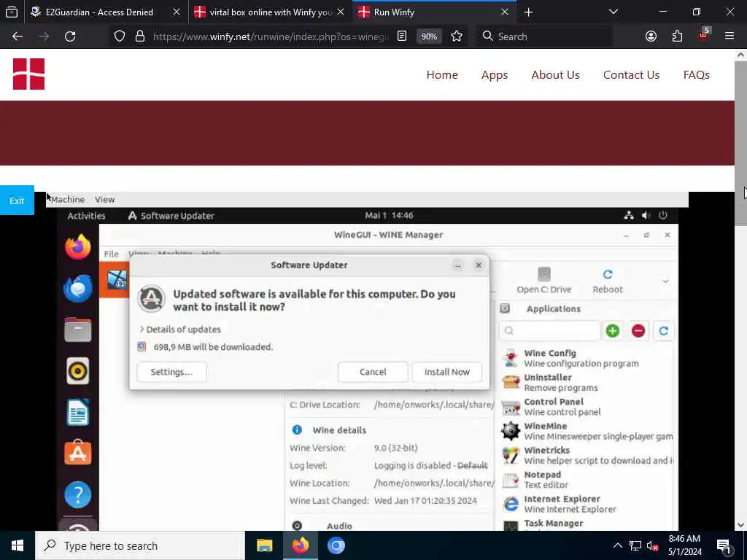Image resolution: width=747 pixels, height=560 pixels.
Task: Open Firefox extensions puzzle icon
Action: [x=677, y=36]
